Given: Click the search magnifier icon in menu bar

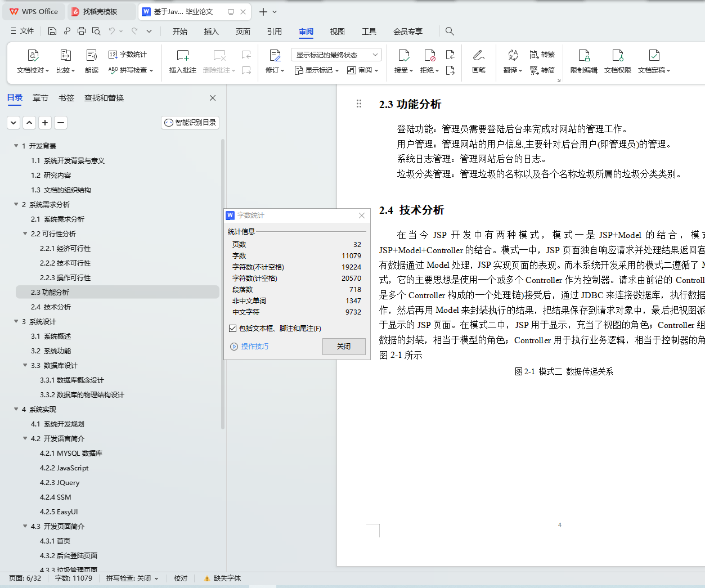Looking at the screenshot, I should click(x=450, y=31).
